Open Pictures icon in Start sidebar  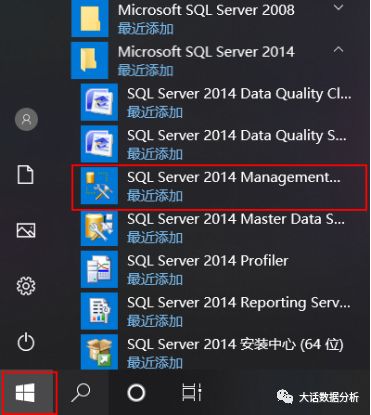(26, 230)
